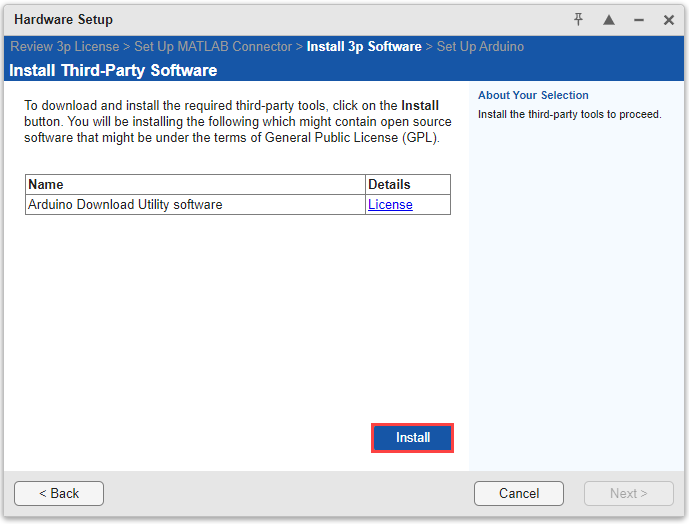
Task: Go back with the Back button
Action: (59, 493)
